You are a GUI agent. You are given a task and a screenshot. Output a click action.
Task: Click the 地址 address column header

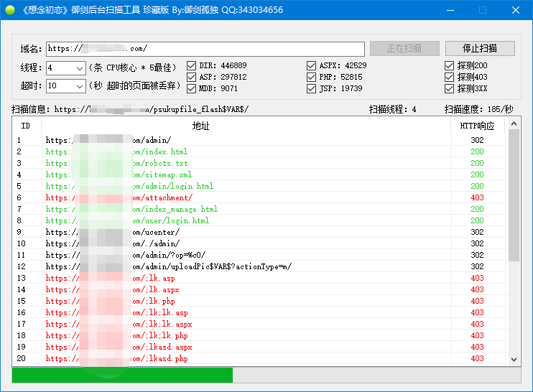tap(201, 126)
